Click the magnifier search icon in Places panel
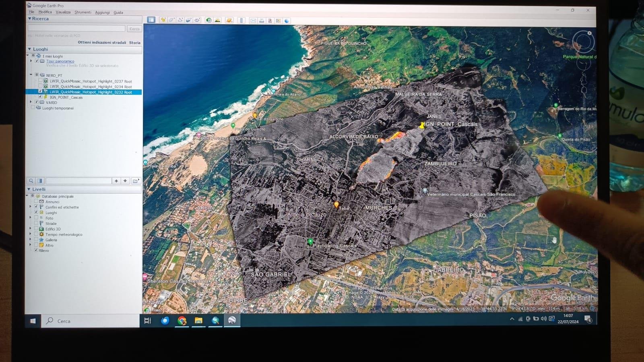 point(31,181)
